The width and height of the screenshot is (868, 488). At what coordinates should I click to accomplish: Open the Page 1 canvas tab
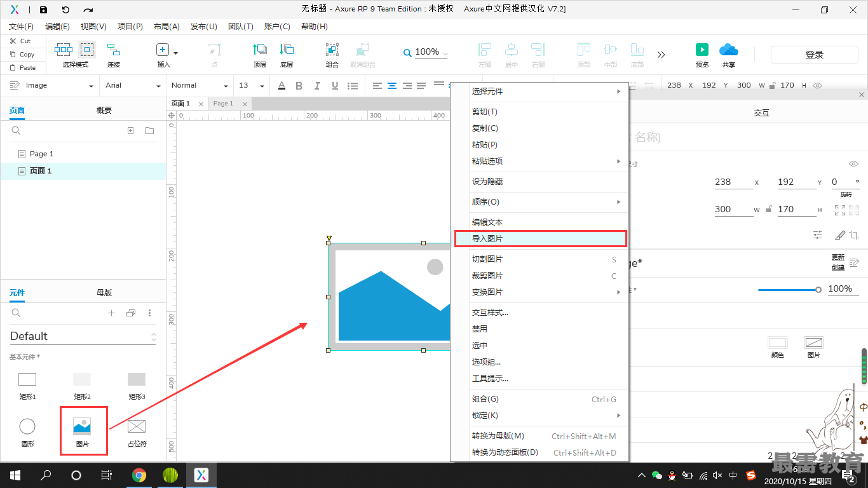point(224,104)
